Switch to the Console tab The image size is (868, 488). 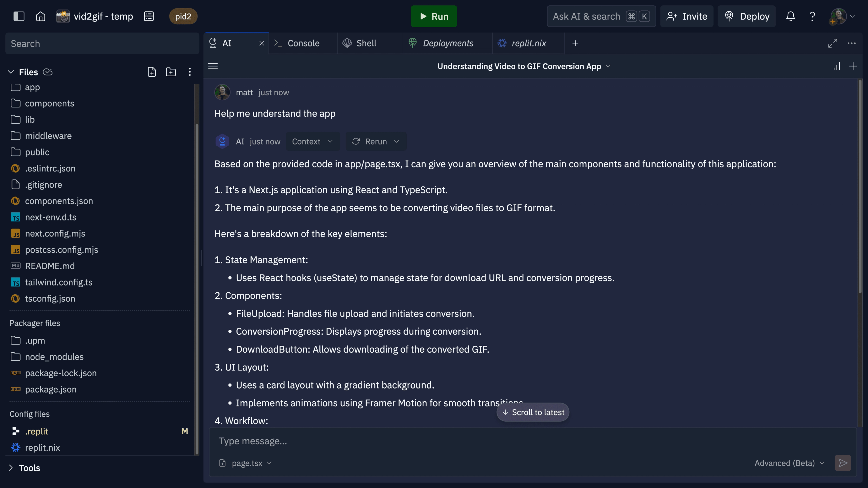303,43
